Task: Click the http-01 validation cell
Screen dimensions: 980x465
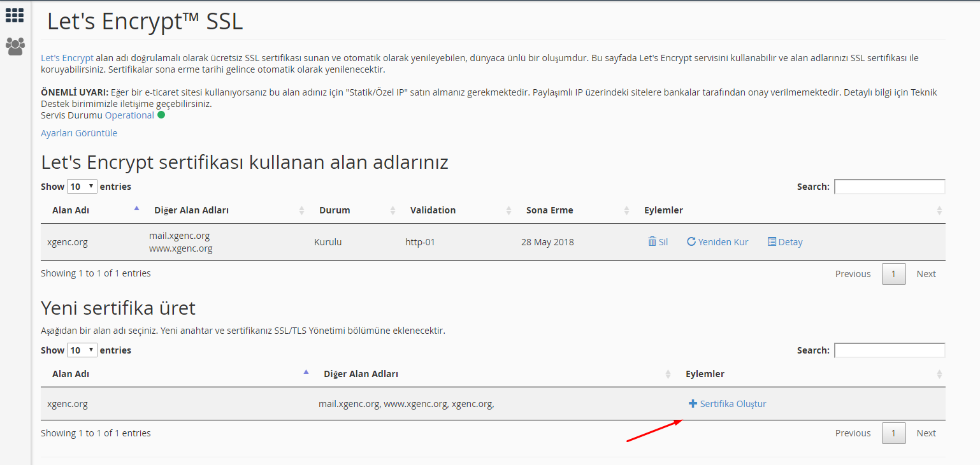Action: [420, 242]
